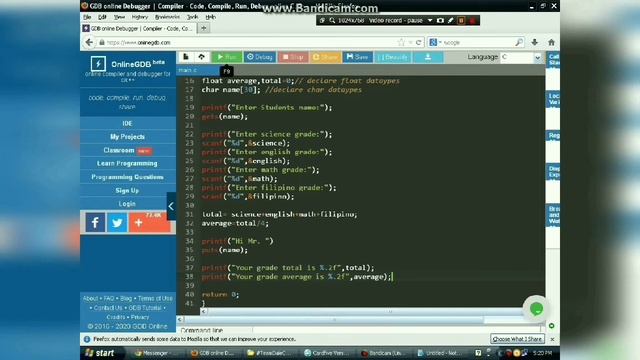Viewport: 640px width, 360px height.
Task: Open Firefox downloads arrow icon
Action: point(535,42)
